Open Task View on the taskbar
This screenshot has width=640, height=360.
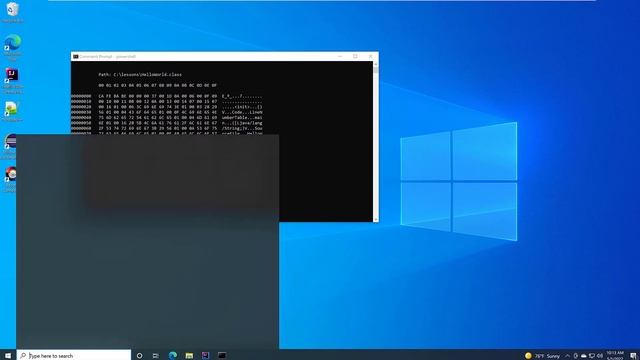coord(156,356)
